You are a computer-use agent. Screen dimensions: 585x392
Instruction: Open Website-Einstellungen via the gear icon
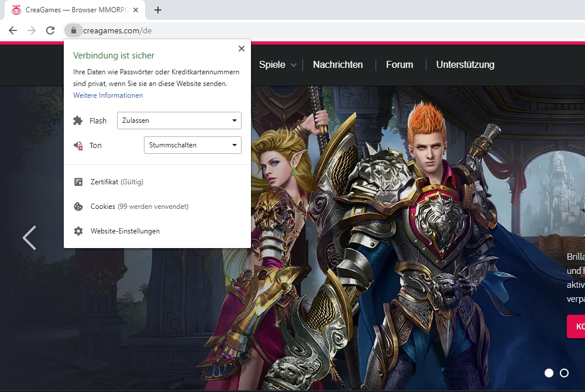click(x=78, y=231)
